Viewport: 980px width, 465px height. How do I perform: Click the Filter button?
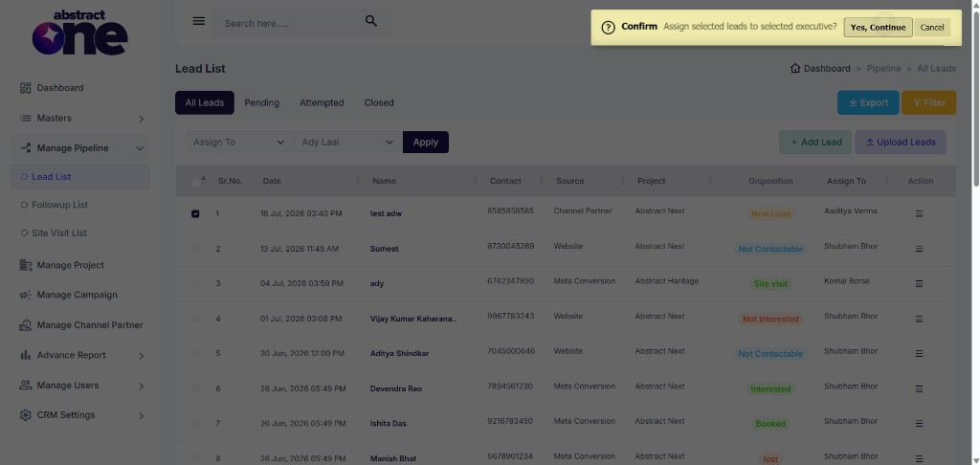click(x=928, y=102)
